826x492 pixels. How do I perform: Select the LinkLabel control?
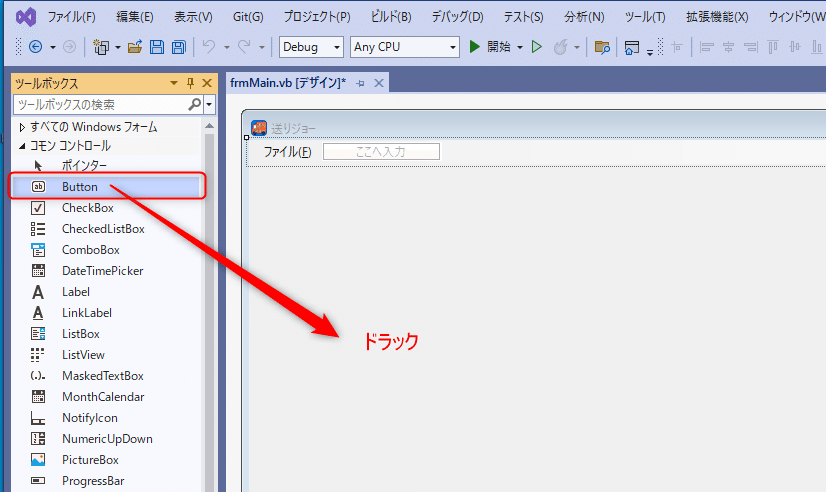105,313
